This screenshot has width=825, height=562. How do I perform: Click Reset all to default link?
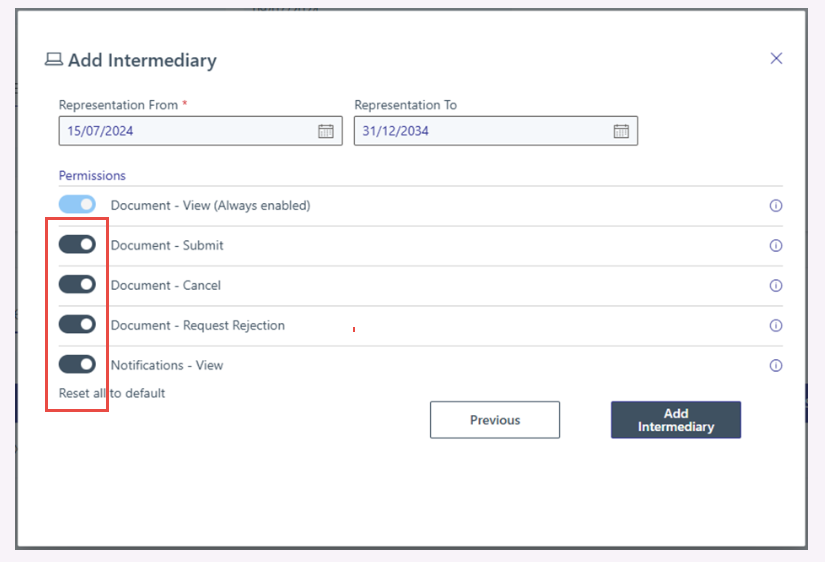[112, 393]
